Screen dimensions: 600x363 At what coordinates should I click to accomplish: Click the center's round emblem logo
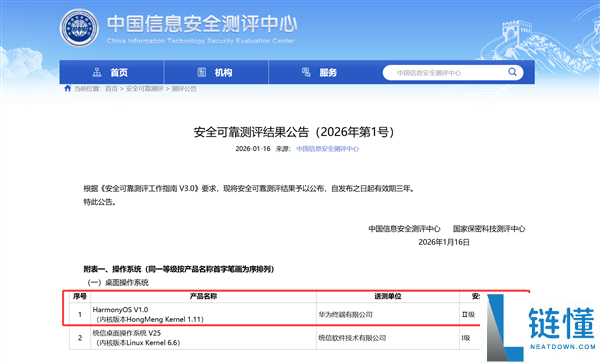point(79,28)
